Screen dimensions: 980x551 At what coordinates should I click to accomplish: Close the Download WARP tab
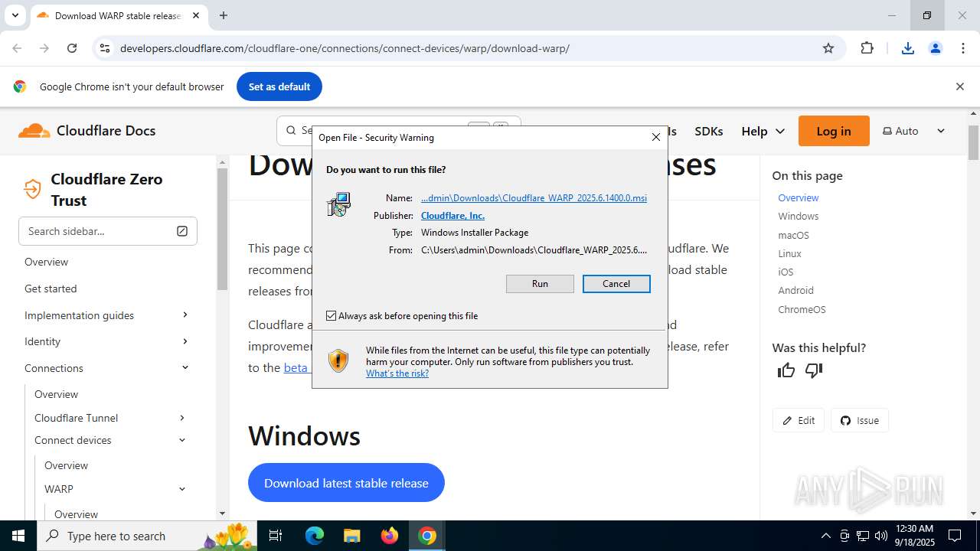click(x=196, y=15)
